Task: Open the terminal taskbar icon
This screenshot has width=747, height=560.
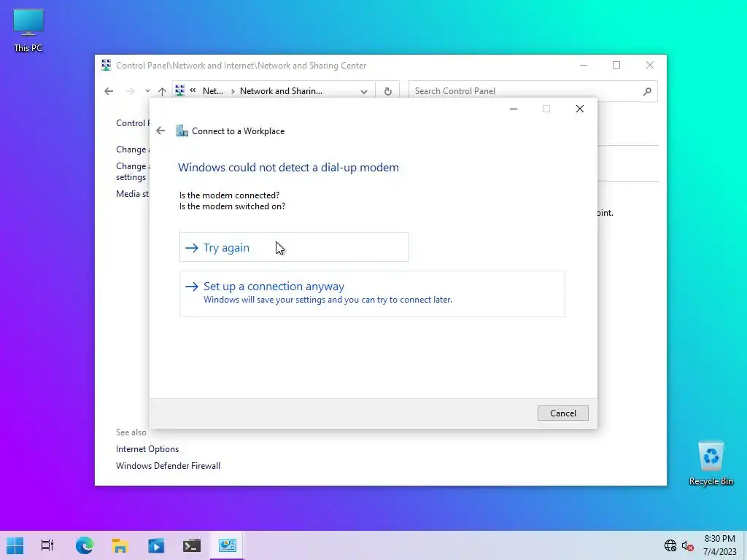Action: 192,545
